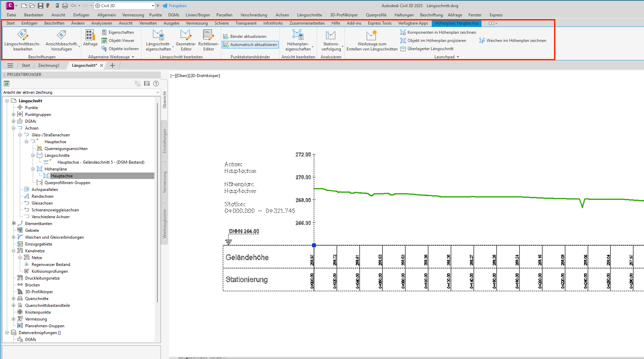Open Längsschnittbeschr. bearbeiten tool
The height and width of the screenshot is (359, 644).
coord(22,40)
